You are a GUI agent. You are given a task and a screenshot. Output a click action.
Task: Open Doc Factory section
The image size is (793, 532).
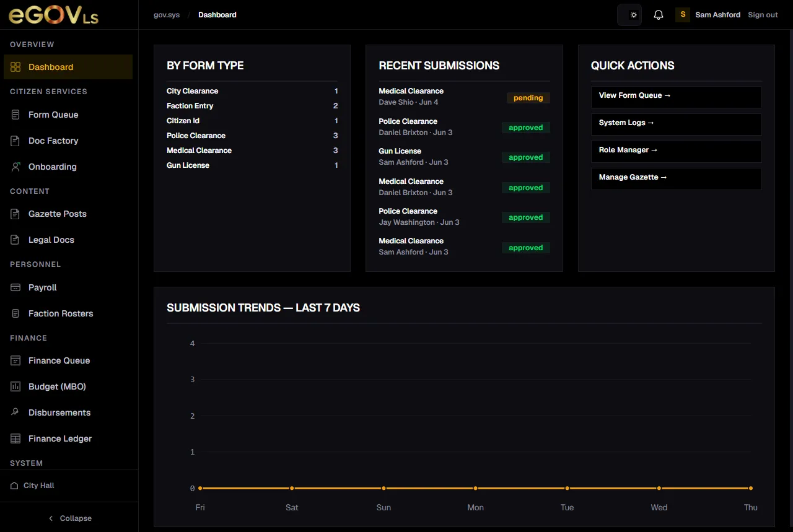(x=68, y=141)
